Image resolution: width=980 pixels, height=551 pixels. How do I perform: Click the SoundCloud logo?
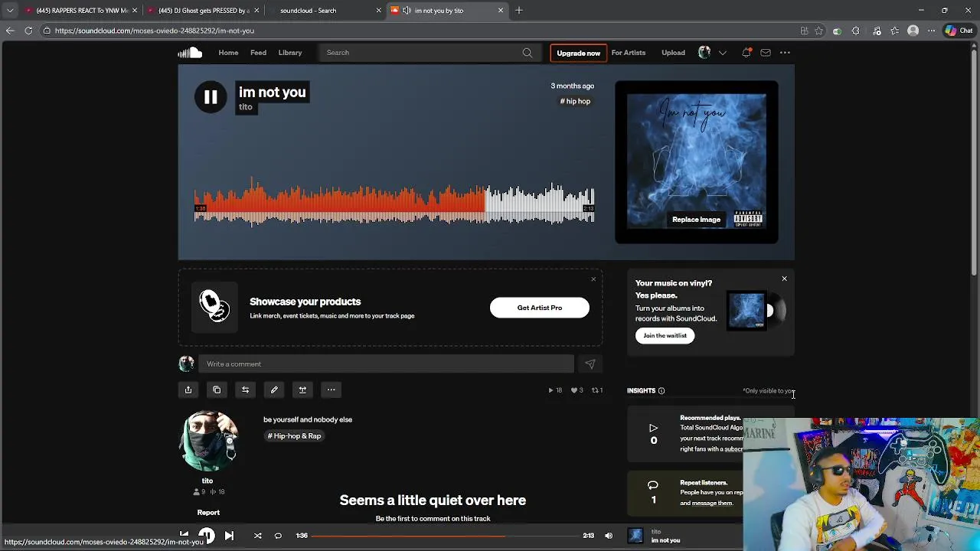pos(190,53)
